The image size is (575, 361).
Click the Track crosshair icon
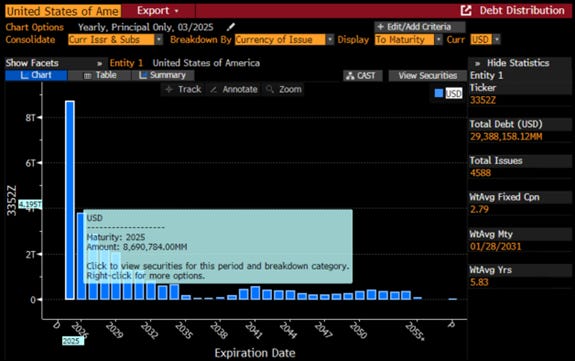pyautogui.click(x=169, y=89)
